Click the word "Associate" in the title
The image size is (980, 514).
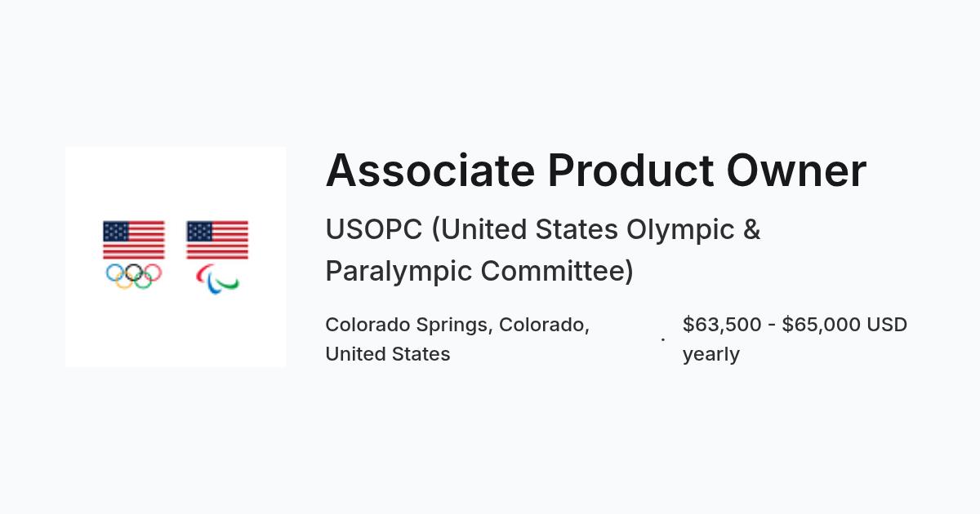(x=430, y=171)
